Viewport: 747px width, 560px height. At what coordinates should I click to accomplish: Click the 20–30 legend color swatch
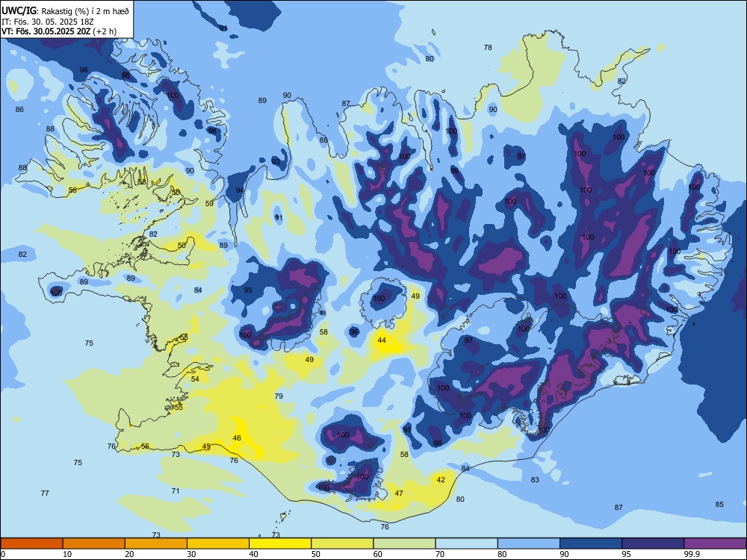(x=156, y=544)
